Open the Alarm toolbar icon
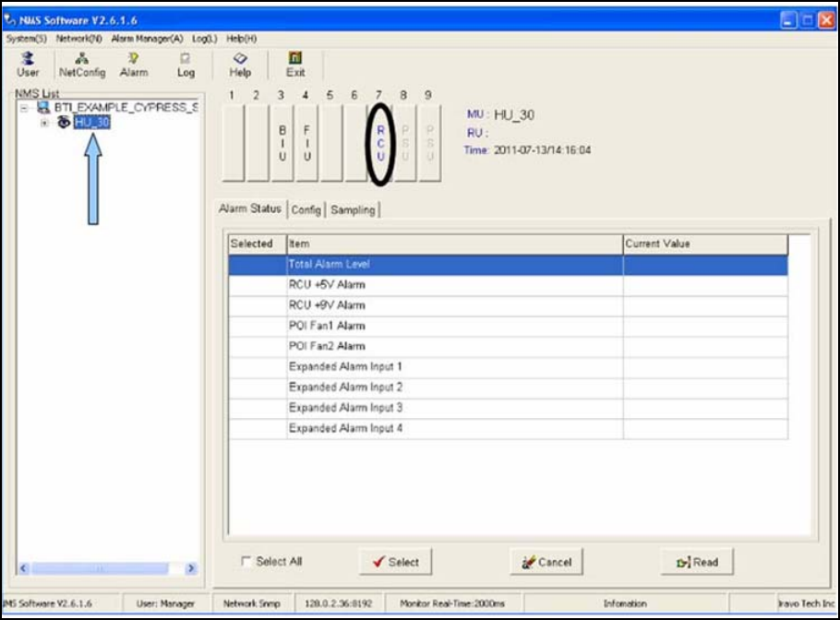This screenshot has width=840, height=620. tap(134, 65)
